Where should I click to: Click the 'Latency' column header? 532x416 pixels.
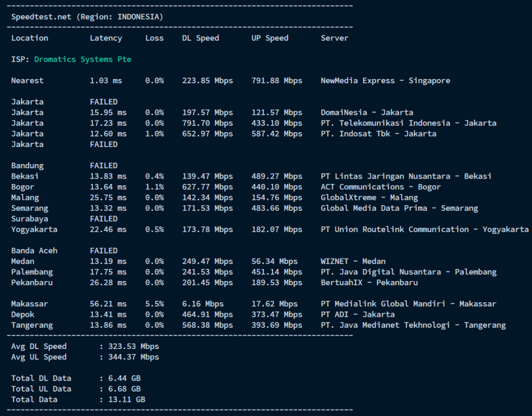pos(106,38)
